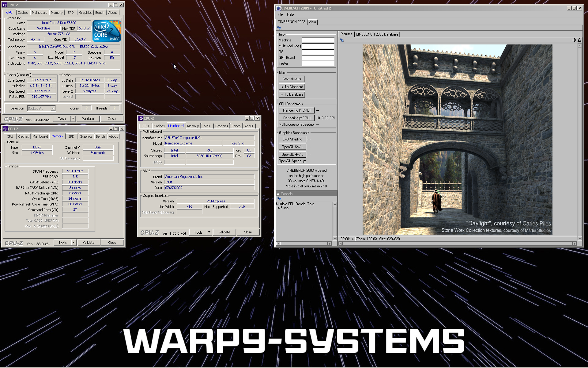588x368 pixels.
Task: Click left panel horizontal scrollbar left arrow
Action: pos(278,244)
